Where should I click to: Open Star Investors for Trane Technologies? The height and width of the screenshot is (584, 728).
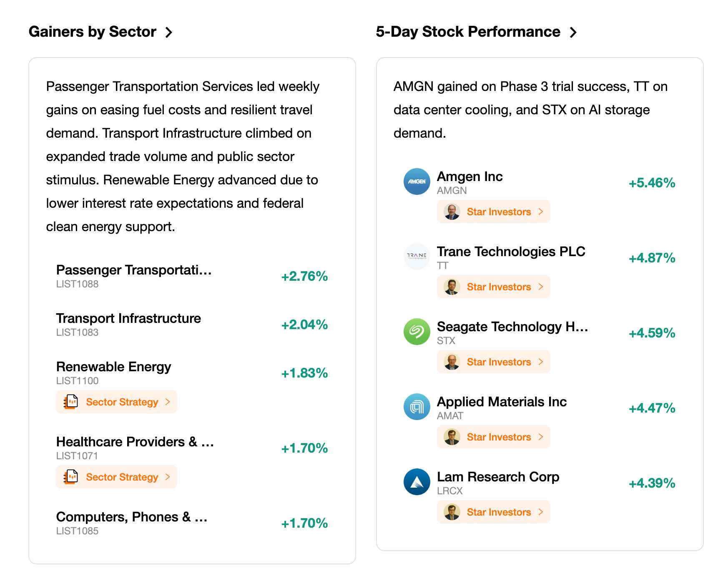tap(494, 287)
